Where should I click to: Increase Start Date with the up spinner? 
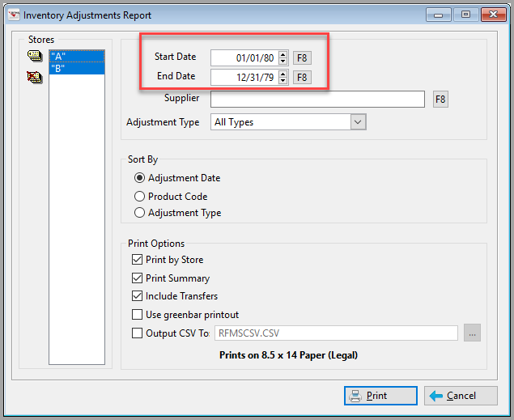282,54
